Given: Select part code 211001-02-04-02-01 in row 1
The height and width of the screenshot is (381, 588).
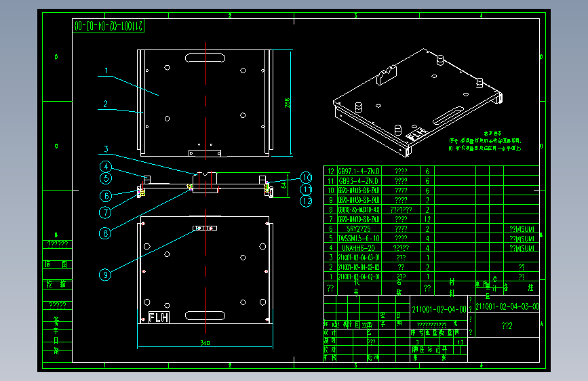Looking at the screenshot, I should click(x=359, y=277).
